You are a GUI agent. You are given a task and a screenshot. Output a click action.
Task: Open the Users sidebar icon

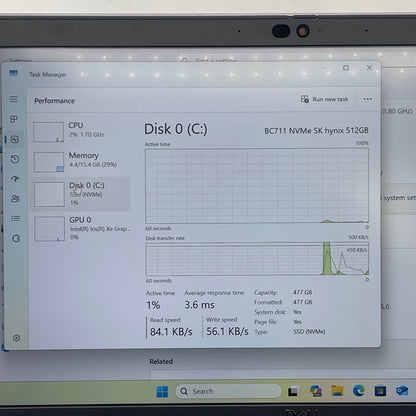click(x=15, y=199)
